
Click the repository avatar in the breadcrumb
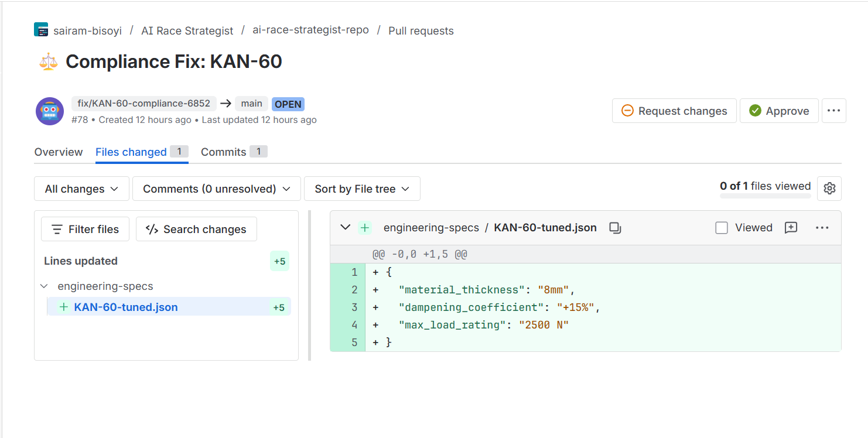coord(40,30)
